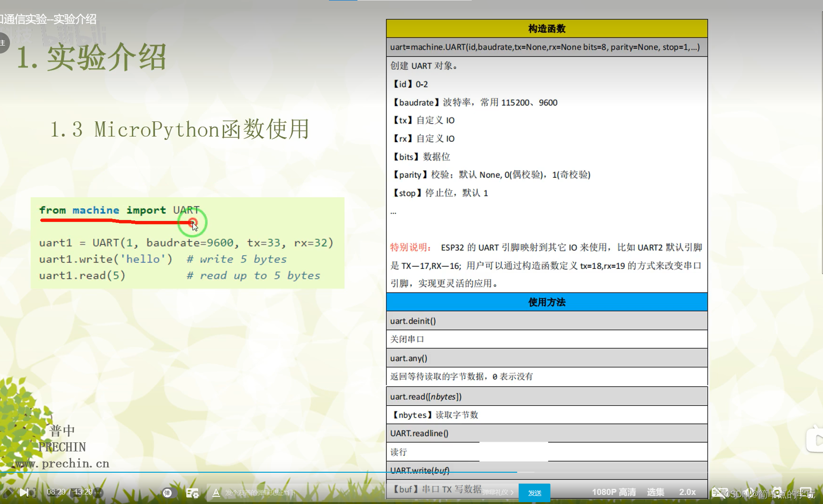Click the red 特别说明 label
The width and height of the screenshot is (823, 504).
(x=411, y=247)
